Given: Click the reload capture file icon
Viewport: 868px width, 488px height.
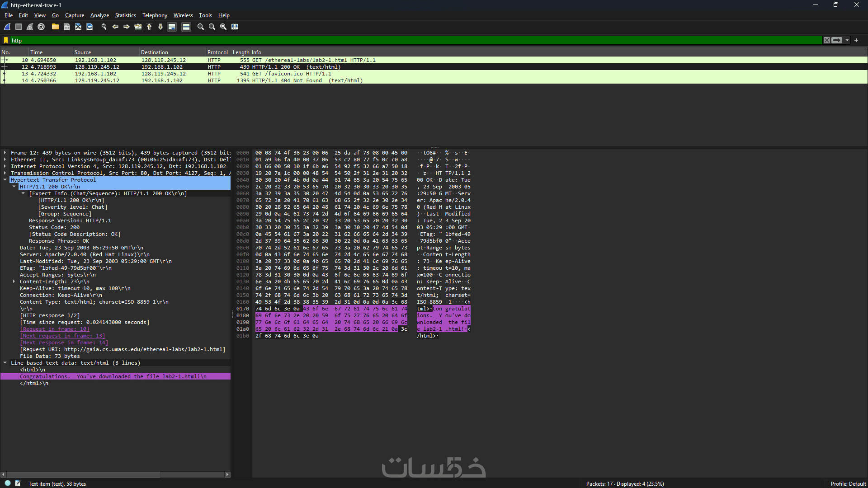Looking at the screenshot, I should pyautogui.click(x=90, y=27).
